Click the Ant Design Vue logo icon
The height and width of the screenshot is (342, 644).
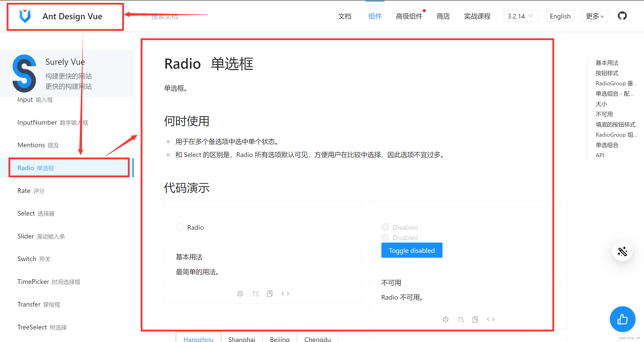tap(24, 16)
